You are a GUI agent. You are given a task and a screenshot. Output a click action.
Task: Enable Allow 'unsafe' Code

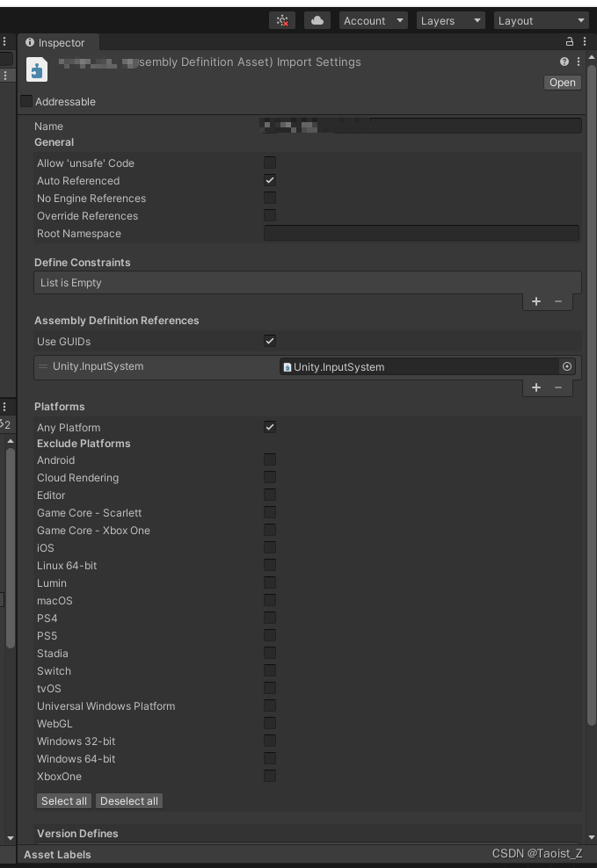point(270,163)
